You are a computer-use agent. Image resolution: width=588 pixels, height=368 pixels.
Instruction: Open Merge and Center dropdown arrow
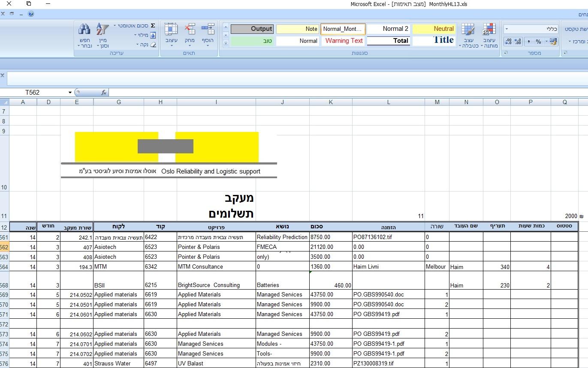(x=570, y=42)
